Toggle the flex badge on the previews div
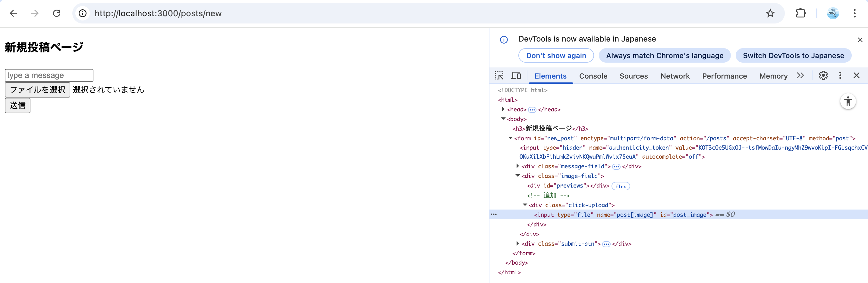868x283 pixels. (620, 186)
